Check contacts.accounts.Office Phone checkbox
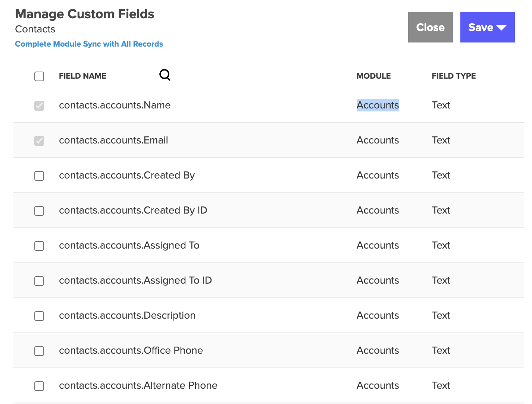The image size is (532, 404). (x=39, y=351)
